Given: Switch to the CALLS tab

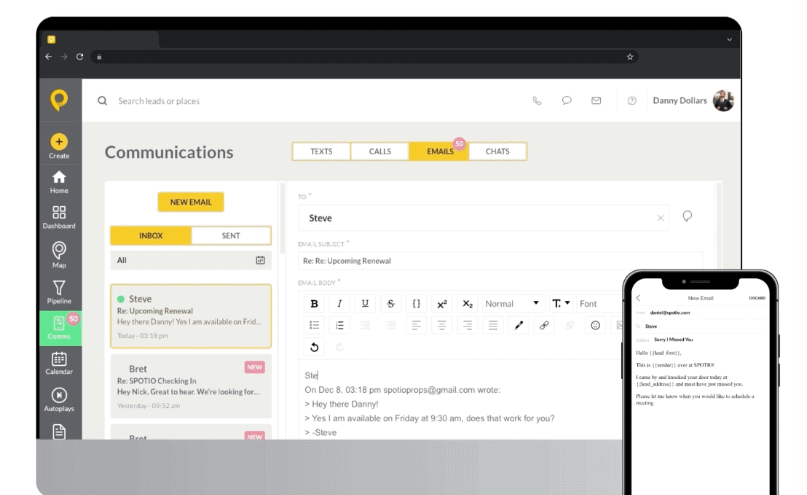Looking at the screenshot, I should 380,151.
